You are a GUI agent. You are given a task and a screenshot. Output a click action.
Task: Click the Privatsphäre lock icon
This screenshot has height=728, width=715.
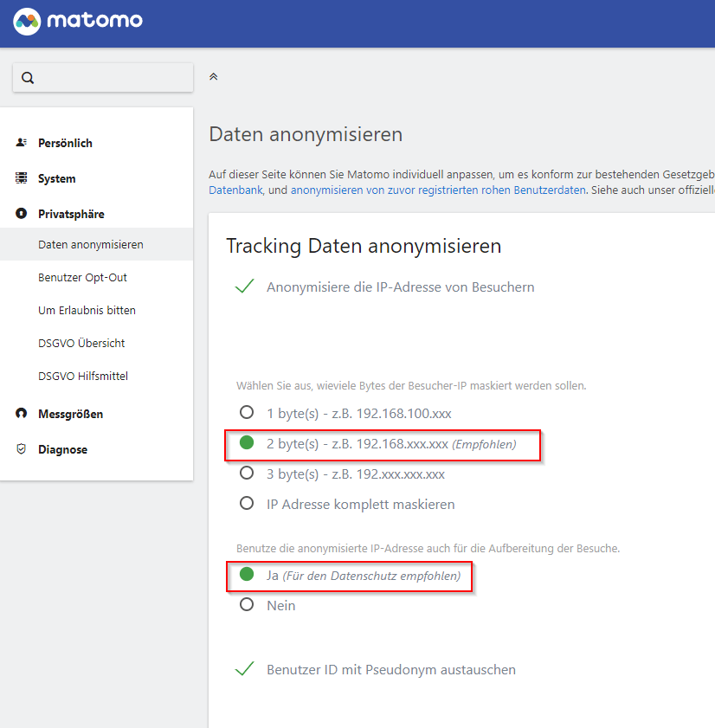[22, 214]
